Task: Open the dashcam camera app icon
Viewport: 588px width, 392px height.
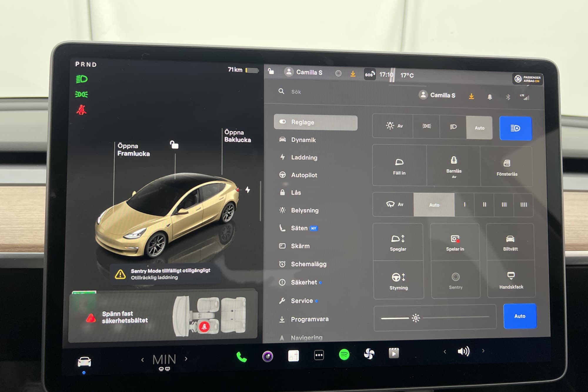Action: tap(268, 356)
